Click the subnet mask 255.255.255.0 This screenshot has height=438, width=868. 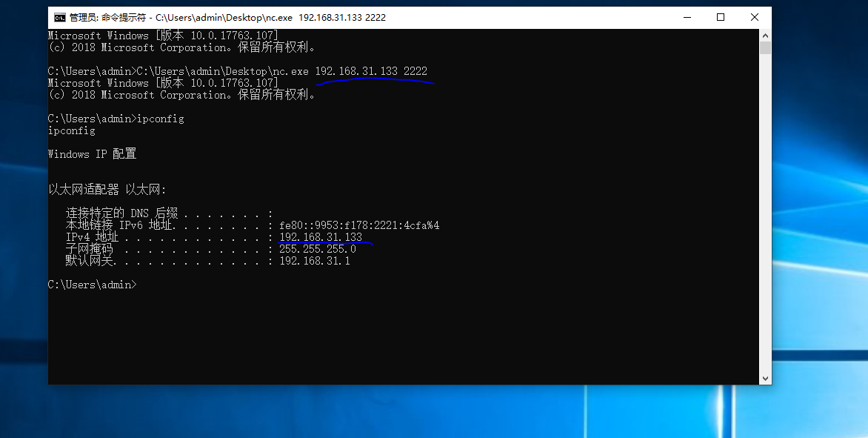click(318, 249)
